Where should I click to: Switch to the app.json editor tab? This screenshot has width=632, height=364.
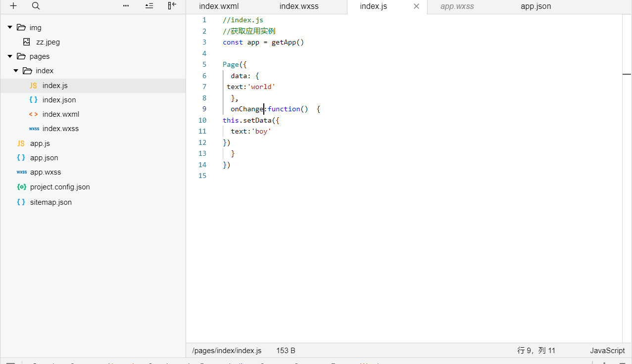click(535, 6)
